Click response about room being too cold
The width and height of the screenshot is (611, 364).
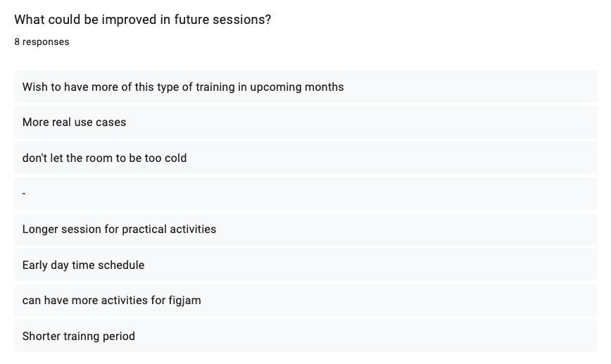coord(305,158)
